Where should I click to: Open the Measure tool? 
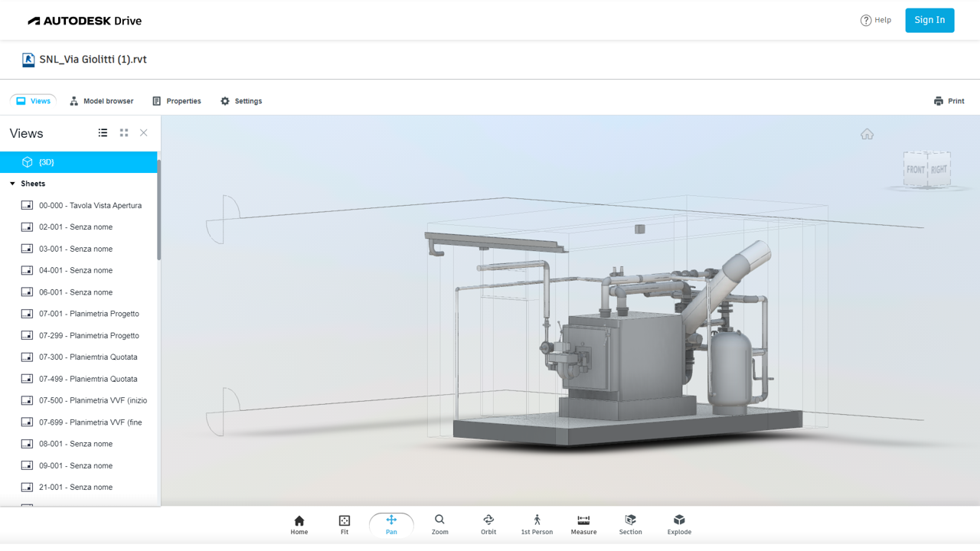[x=583, y=524]
